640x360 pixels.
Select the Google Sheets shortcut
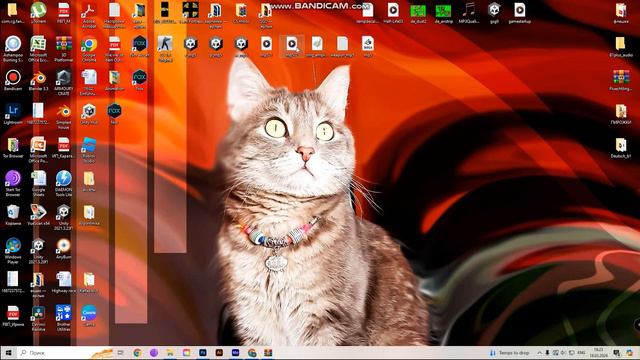(x=38, y=183)
